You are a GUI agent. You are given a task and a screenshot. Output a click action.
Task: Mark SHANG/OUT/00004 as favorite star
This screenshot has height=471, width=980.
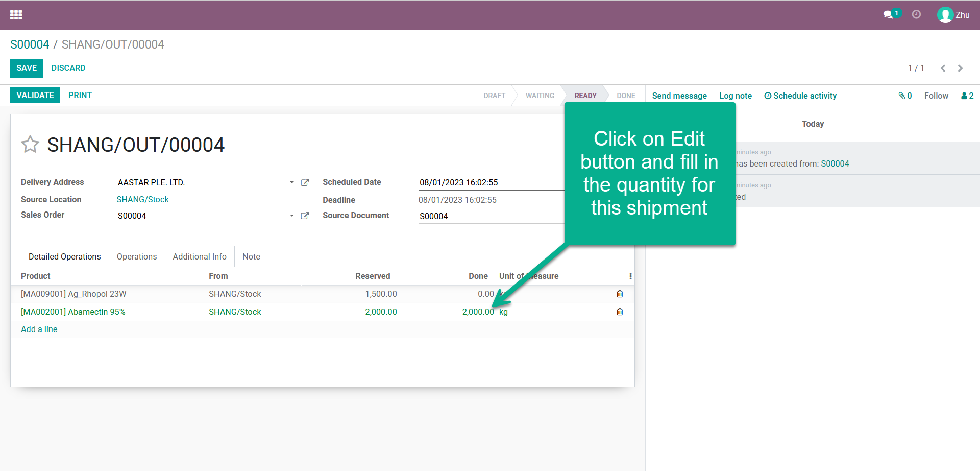30,144
